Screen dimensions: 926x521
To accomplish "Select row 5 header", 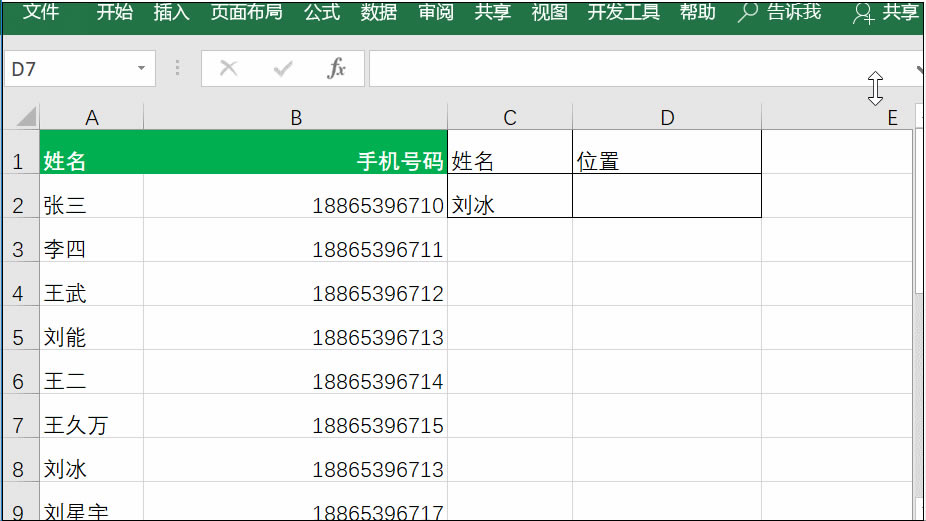I will pyautogui.click(x=18, y=337).
